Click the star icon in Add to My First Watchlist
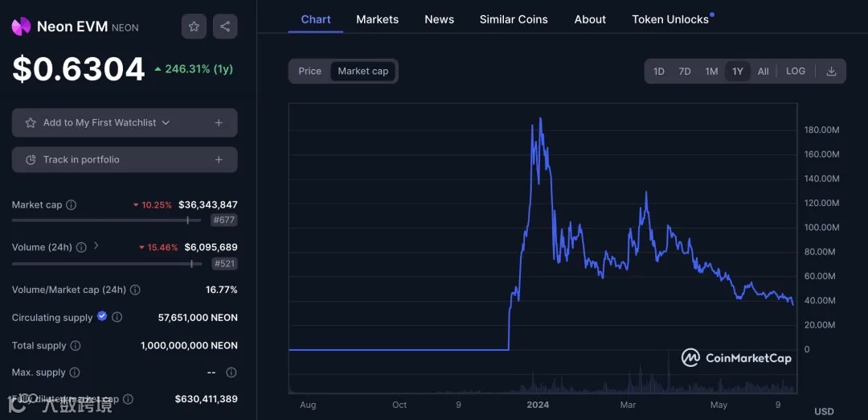This screenshot has width=868, height=420. pos(31,122)
